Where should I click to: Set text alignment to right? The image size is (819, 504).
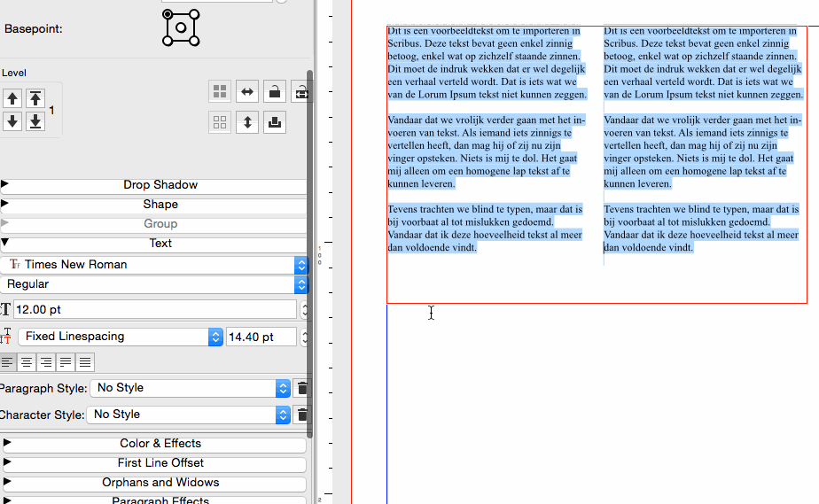click(46, 361)
